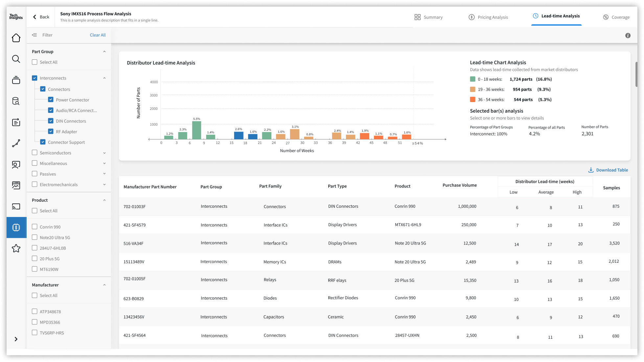
Task: Uncheck the Power Connector checkbox
Action: pyautogui.click(x=51, y=99)
